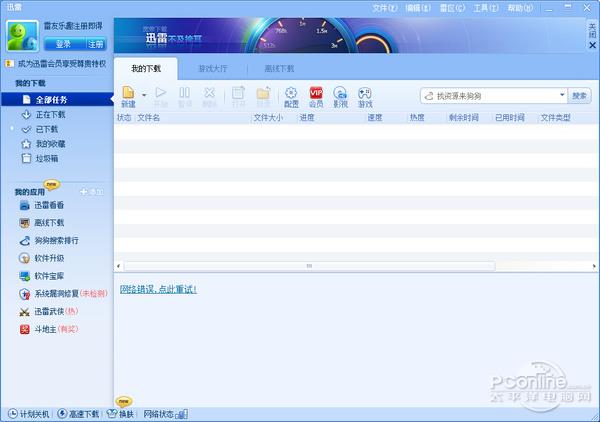The width and height of the screenshot is (600, 422).
Task: Select 已下载 in the sidebar
Action: [46, 129]
